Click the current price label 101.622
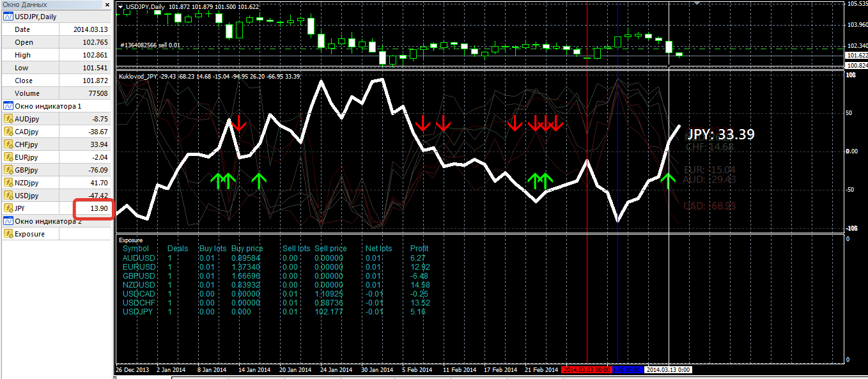 pyautogui.click(x=856, y=56)
